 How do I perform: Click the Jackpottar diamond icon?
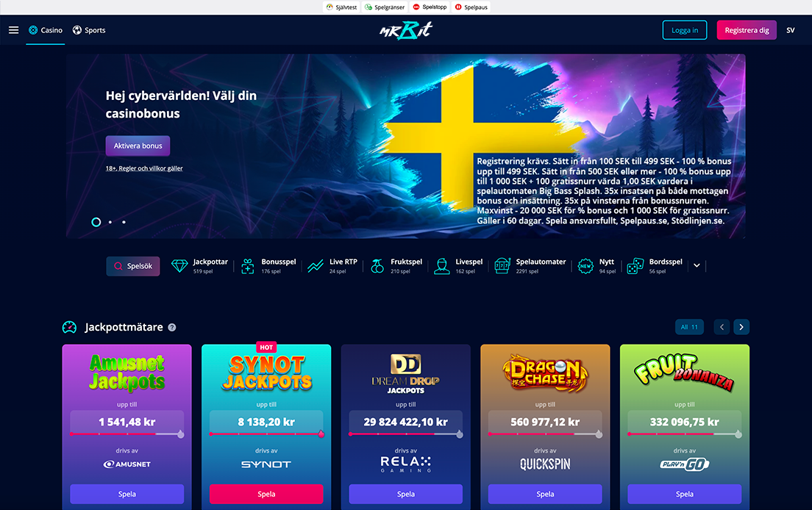[179, 266]
